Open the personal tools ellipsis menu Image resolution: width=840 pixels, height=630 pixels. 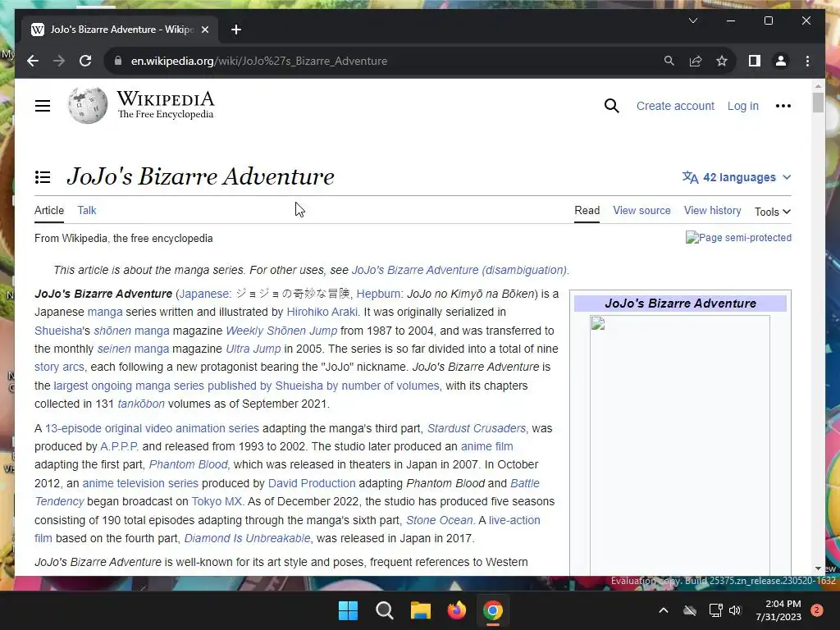(783, 106)
